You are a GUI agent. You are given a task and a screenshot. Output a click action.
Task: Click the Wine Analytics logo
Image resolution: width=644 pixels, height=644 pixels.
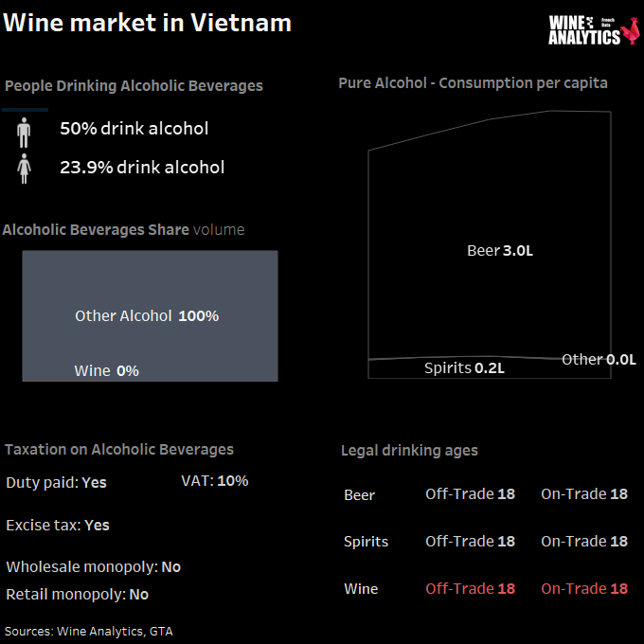[594, 30]
